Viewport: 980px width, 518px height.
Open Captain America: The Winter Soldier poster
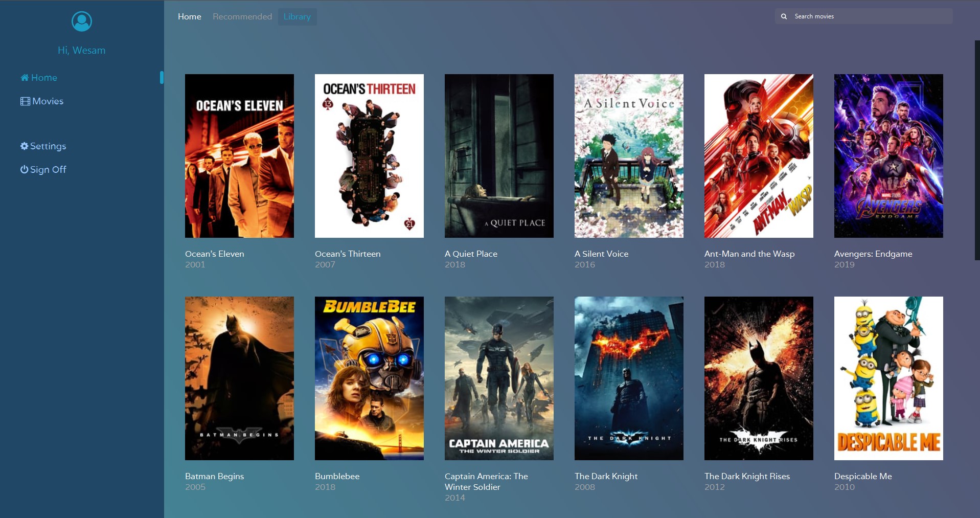click(499, 378)
